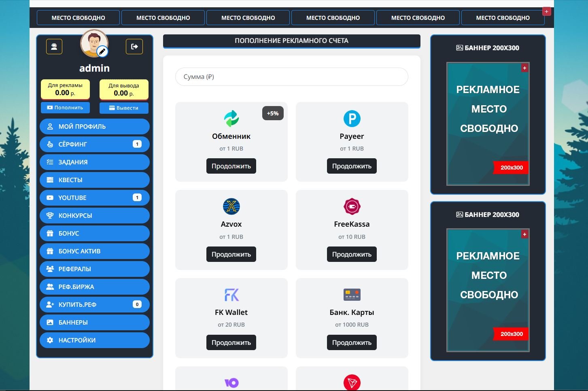588x391 pixels.
Task: Open МОЙ ПРОФИЛЬ menu item
Action: click(95, 126)
